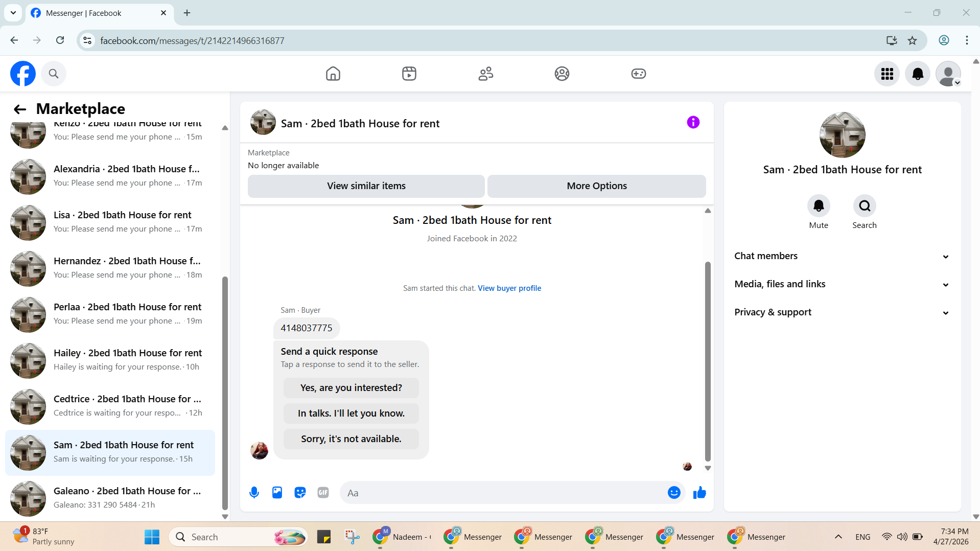The height and width of the screenshot is (551, 980).
Task: Select the Sam conversation in the list
Action: [x=110, y=452]
